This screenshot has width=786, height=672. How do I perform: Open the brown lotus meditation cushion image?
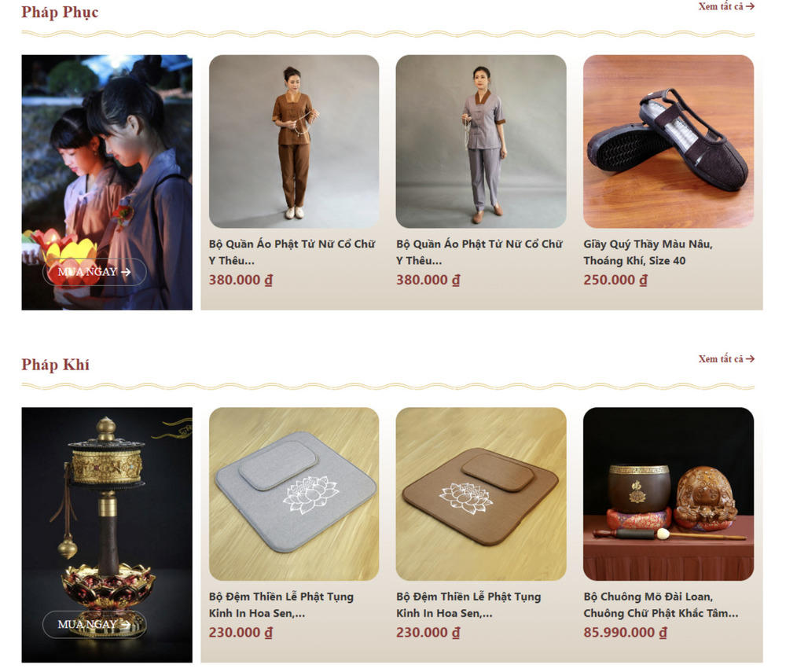(x=481, y=494)
